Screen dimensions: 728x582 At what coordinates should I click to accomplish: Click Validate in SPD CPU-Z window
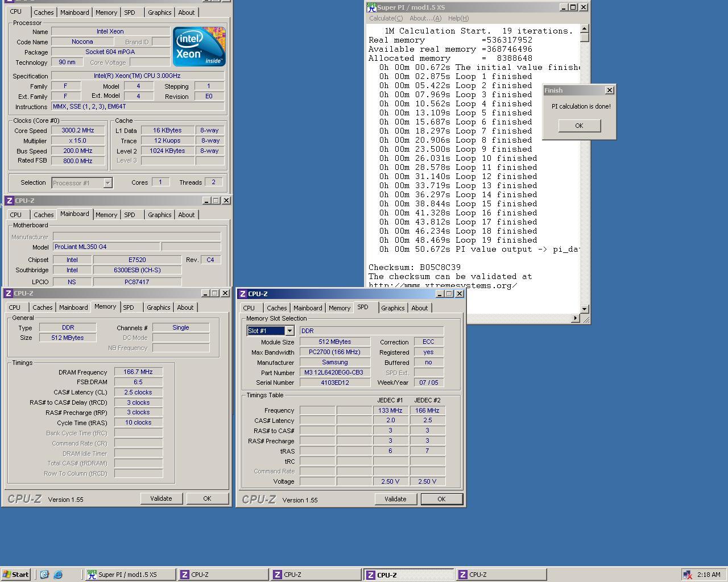click(x=395, y=499)
